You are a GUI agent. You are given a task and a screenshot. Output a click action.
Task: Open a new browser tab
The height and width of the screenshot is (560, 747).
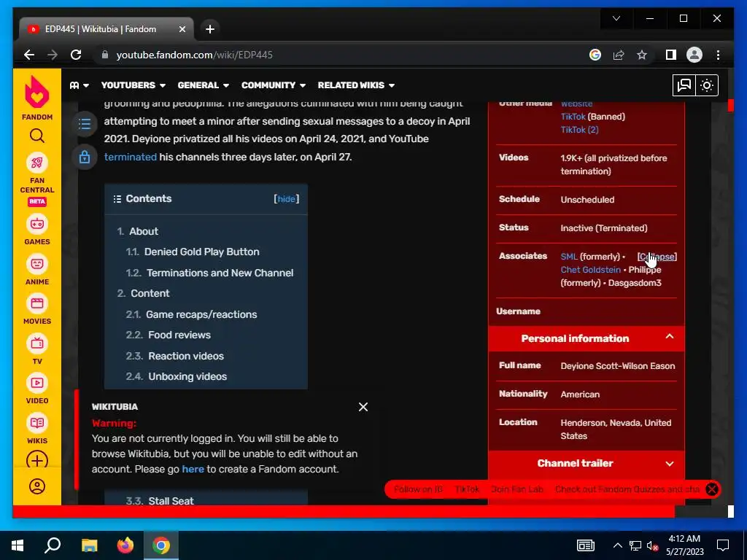pyautogui.click(x=209, y=29)
